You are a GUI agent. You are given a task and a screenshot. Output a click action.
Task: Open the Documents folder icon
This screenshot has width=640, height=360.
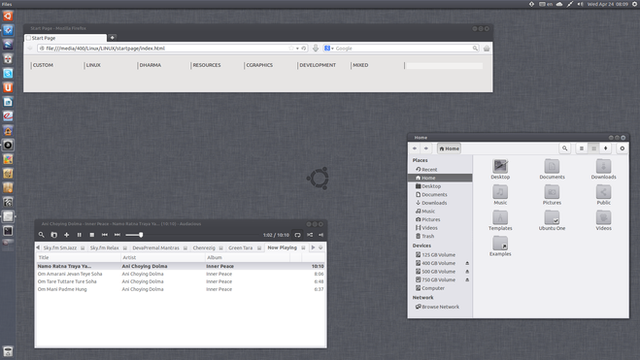(552, 166)
